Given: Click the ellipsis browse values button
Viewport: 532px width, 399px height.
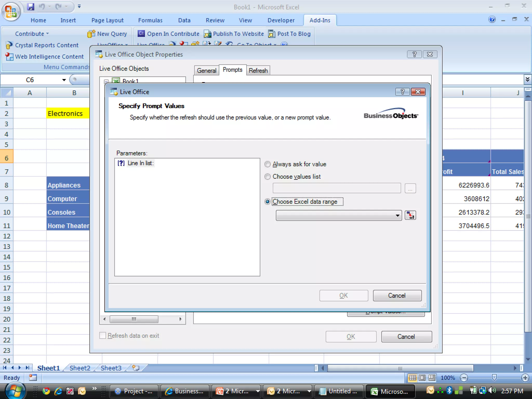Looking at the screenshot, I should [410, 188].
